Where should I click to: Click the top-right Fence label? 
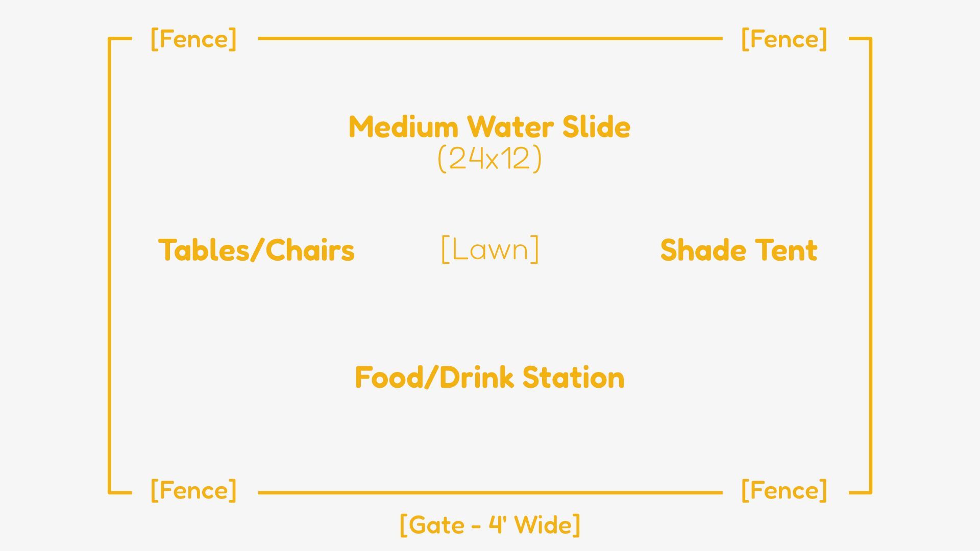(x=784, y=39)
